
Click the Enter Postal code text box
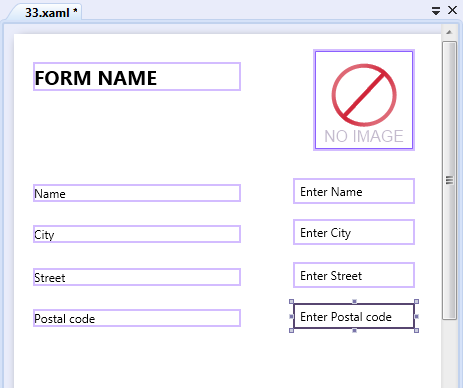click(x=354, y=316)
